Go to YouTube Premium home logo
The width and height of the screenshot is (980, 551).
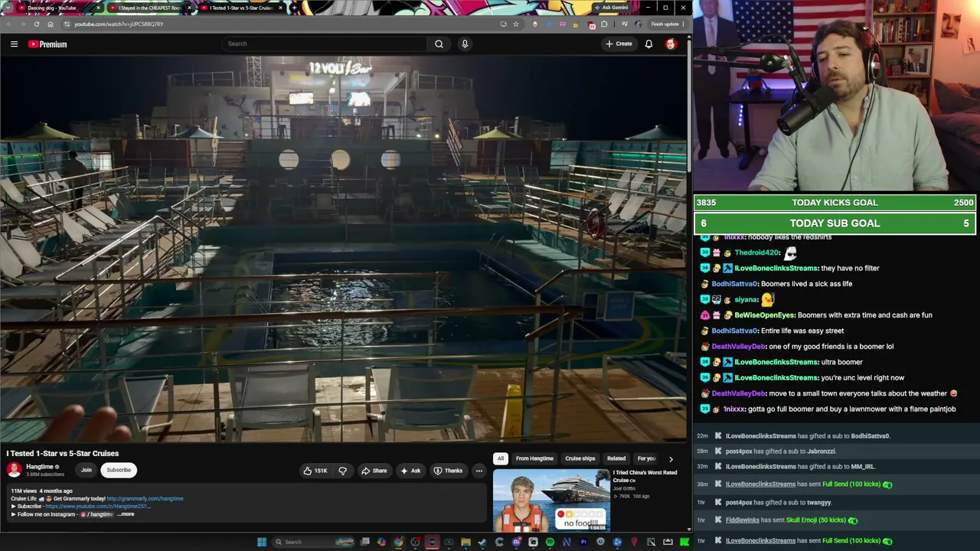(47, 44)
